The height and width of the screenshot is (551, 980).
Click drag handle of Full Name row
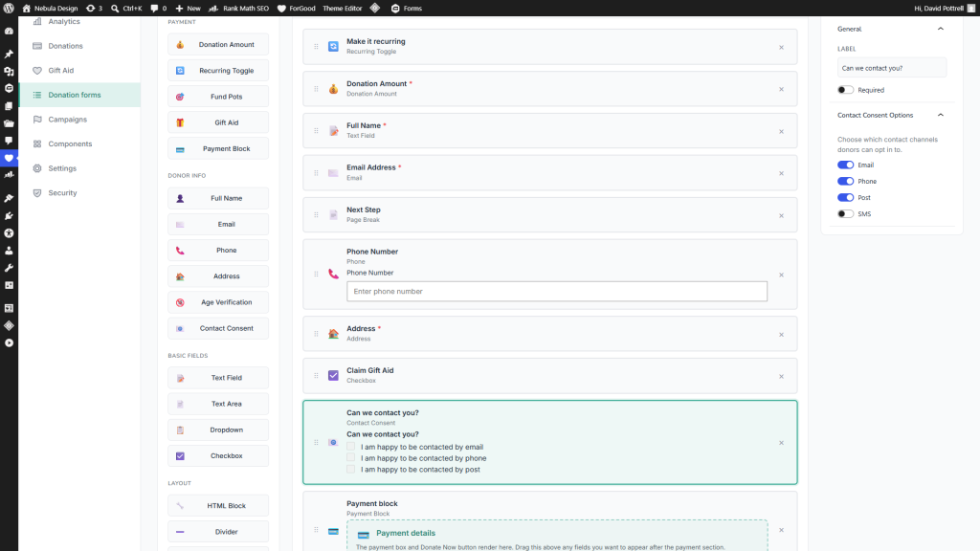click(x=316, y=131)
